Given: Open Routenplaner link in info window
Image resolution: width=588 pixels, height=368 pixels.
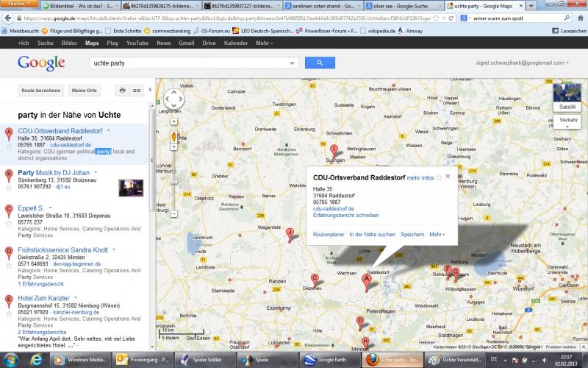Looking at the screenshot, I should coord(329,234).
